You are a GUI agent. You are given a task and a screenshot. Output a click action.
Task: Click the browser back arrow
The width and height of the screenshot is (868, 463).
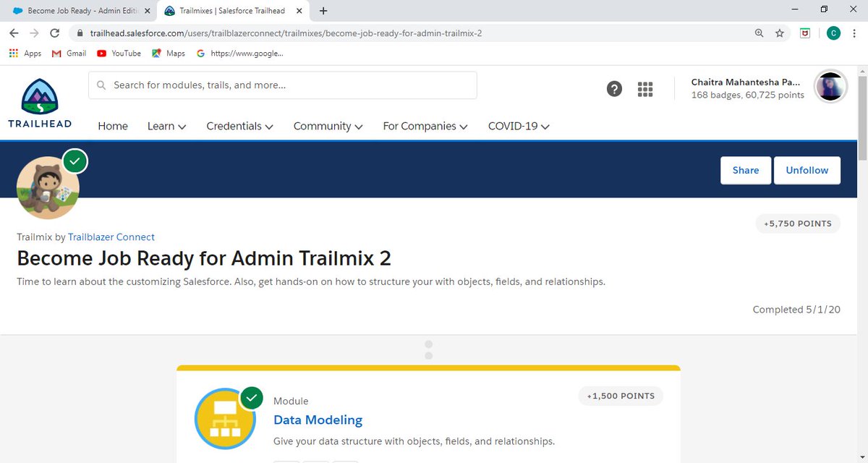(14, 33)
